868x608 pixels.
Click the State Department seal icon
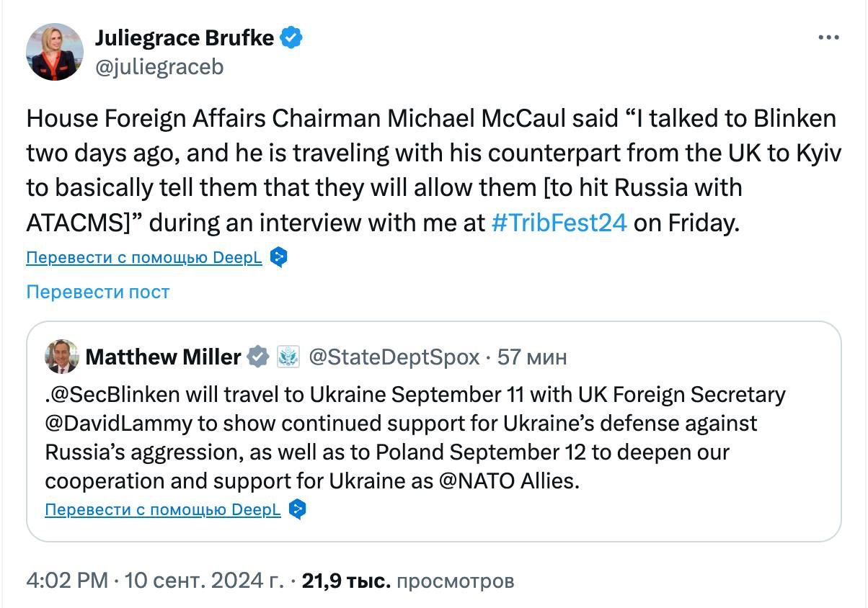[x=288, y=357]
